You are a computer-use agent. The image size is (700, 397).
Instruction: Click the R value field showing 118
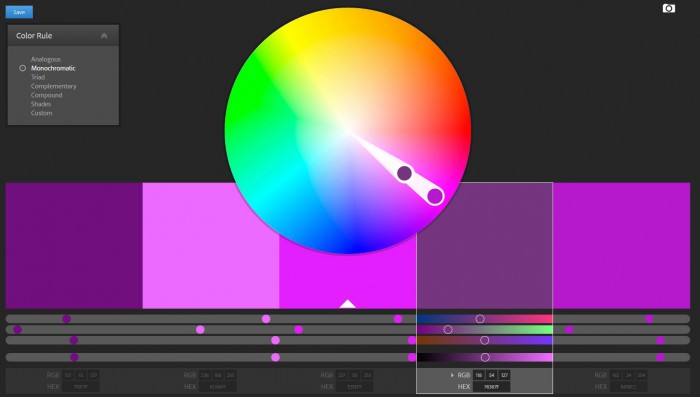click(479, 375)
